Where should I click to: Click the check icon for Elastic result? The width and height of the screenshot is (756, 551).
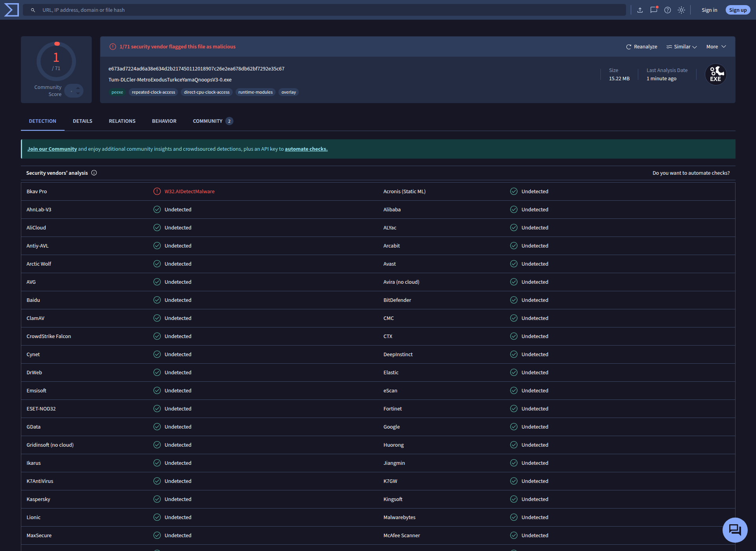(514, 373)
